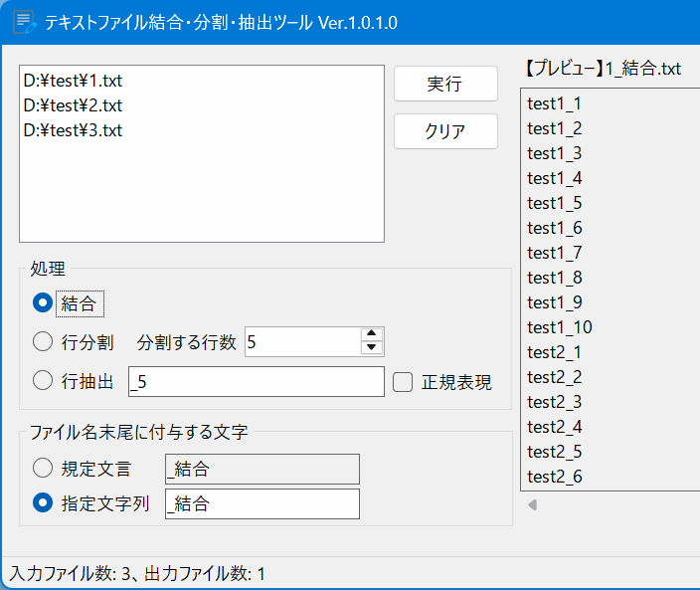This screenshot has height=590, width=700.
Task: Select D:¥test¥1.txt in file list
Action: point(73,81)
